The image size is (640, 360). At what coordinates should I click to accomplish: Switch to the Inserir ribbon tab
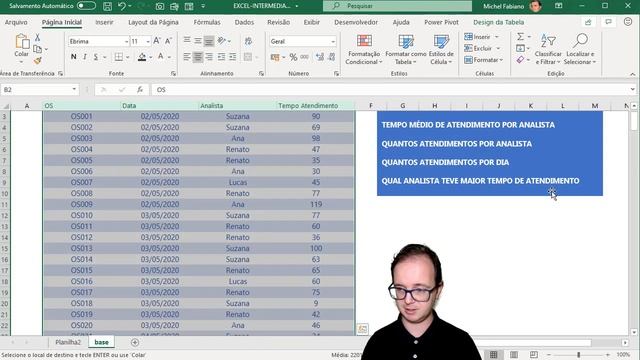click(104, 22)
